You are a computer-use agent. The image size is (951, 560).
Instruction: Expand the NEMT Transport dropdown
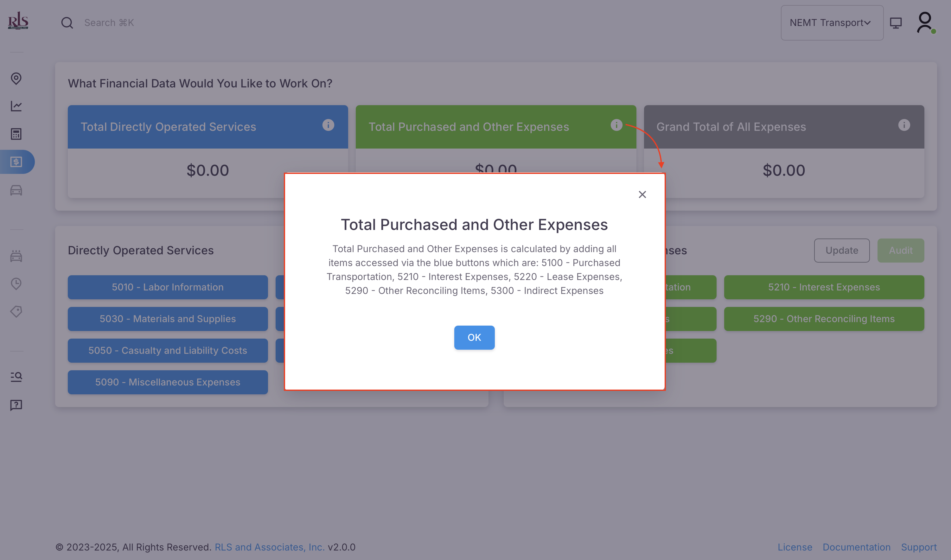coord(832,22)
